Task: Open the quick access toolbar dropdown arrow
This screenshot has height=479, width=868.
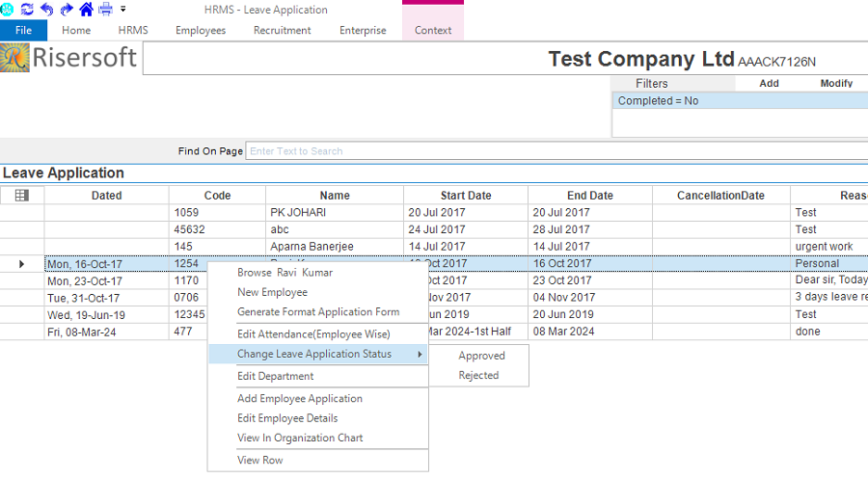Action: 123,9
